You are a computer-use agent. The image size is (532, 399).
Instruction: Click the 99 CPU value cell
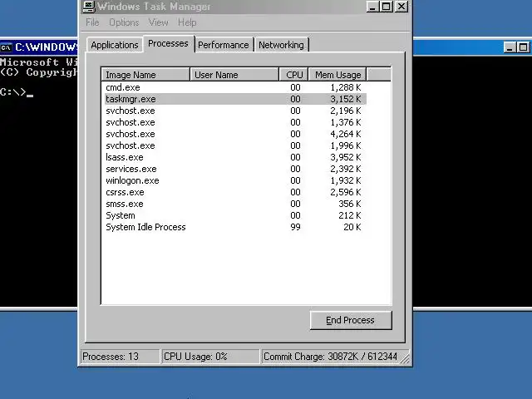[x=295, y=227]
